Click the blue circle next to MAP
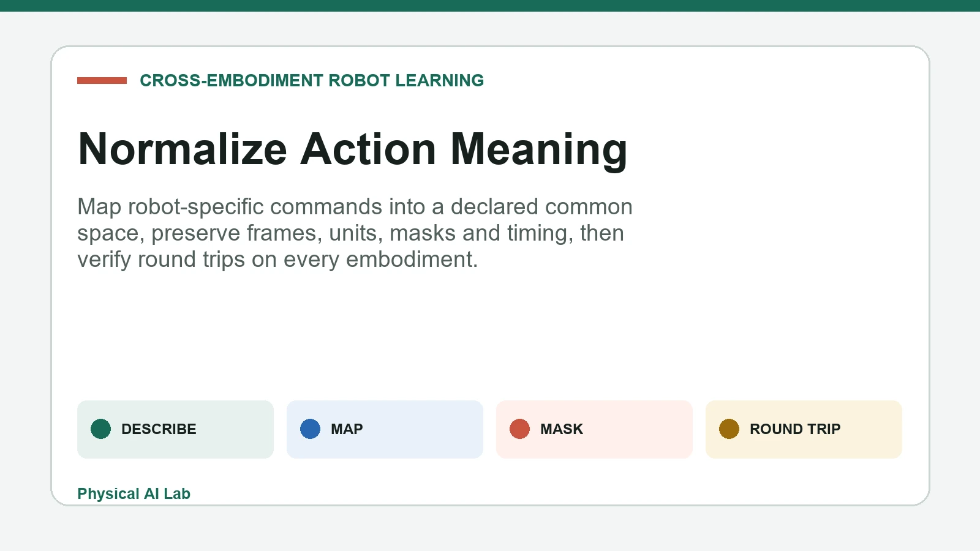 point(310,429)
